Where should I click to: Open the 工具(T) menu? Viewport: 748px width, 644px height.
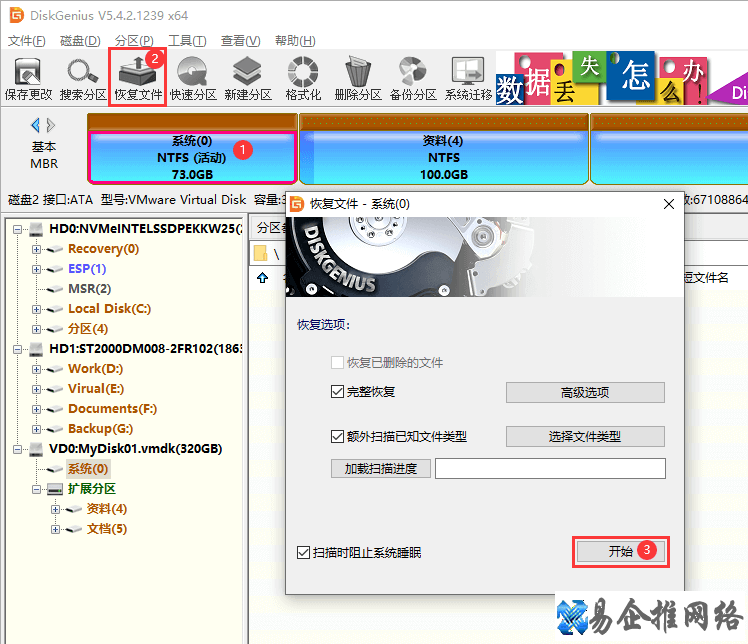pos(186,41)
